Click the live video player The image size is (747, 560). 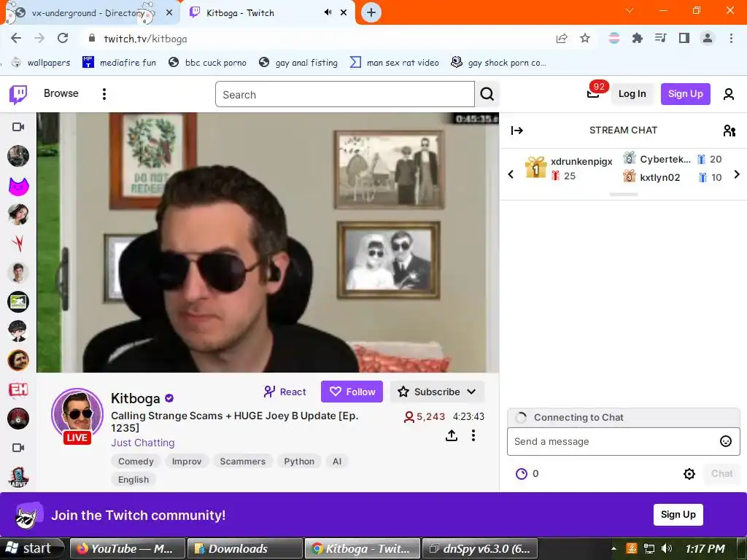268,242
